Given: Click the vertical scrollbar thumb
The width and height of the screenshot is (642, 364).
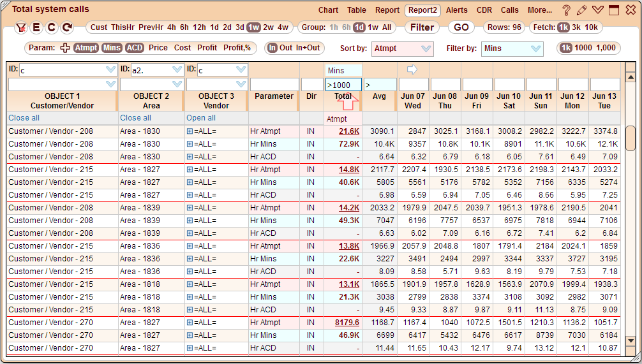Looking at the screenshot, I should click(x=630, y=138).
